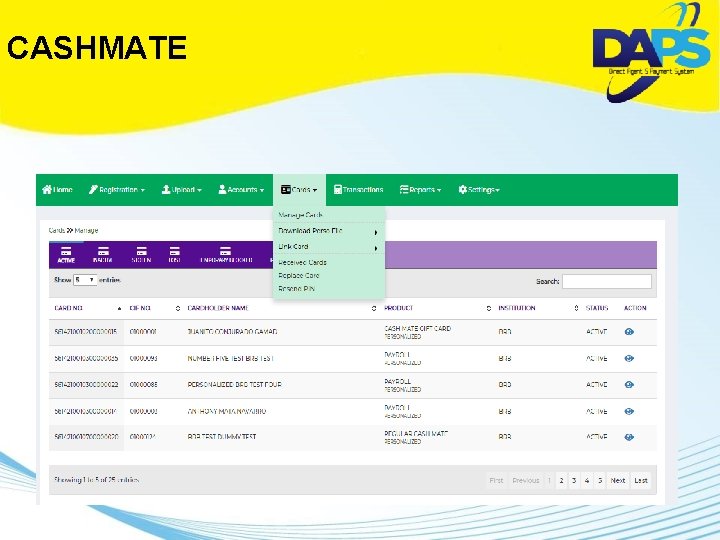View card of BDB Test Dummy Test
The image size is (720, 540).
tap(629, 437)
